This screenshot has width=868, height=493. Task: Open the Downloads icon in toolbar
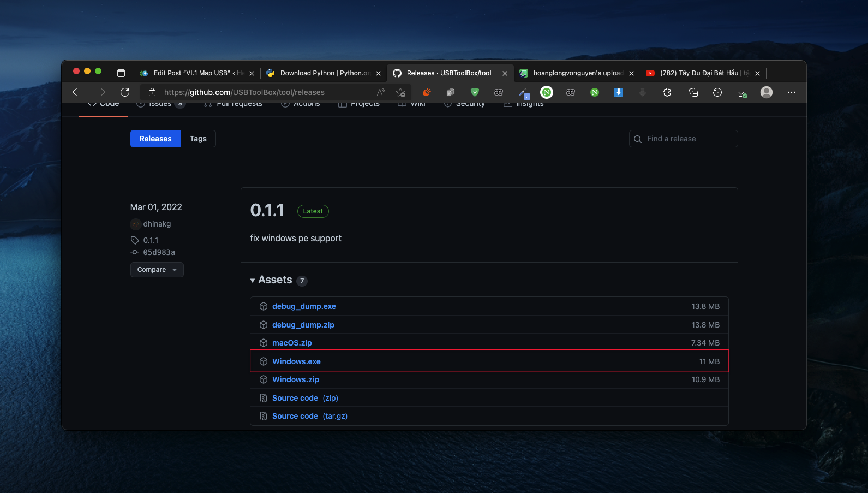pyautogui.click(x=742, y=92)
